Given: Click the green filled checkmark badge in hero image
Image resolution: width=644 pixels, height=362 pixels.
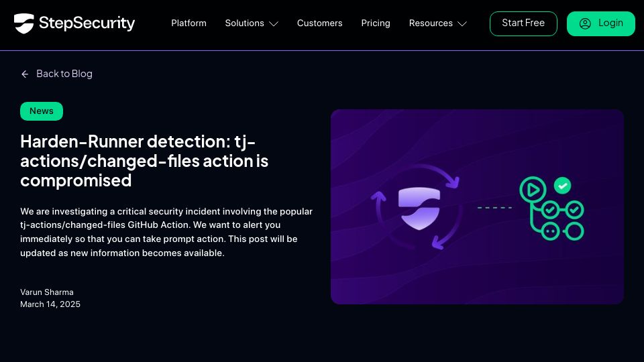Looking at the screenshot, I should coord(562,186).
